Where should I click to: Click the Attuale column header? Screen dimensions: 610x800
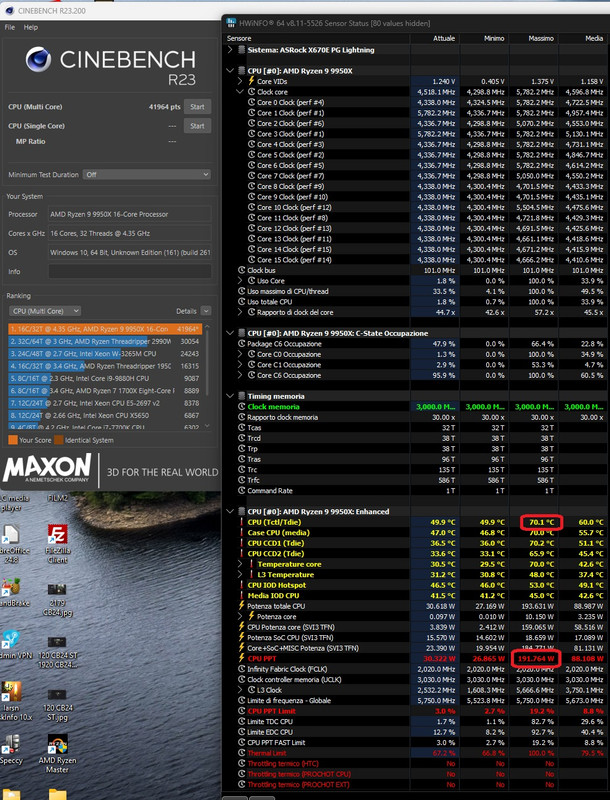point(444,38)
